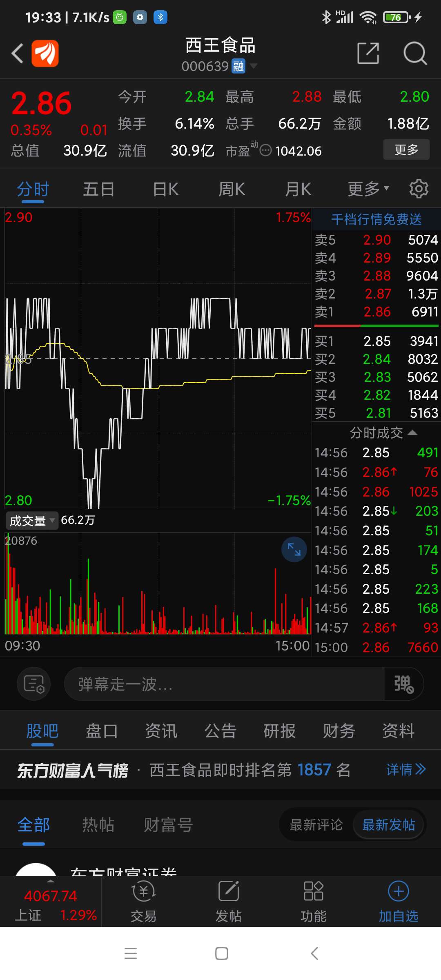441x980 pixels.
Task: Expand chart to fullscreen icon
Action: [x=294, y=549]
